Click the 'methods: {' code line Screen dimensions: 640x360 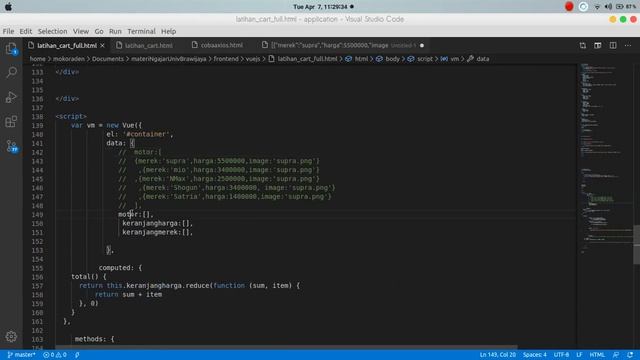coord(94,339)
